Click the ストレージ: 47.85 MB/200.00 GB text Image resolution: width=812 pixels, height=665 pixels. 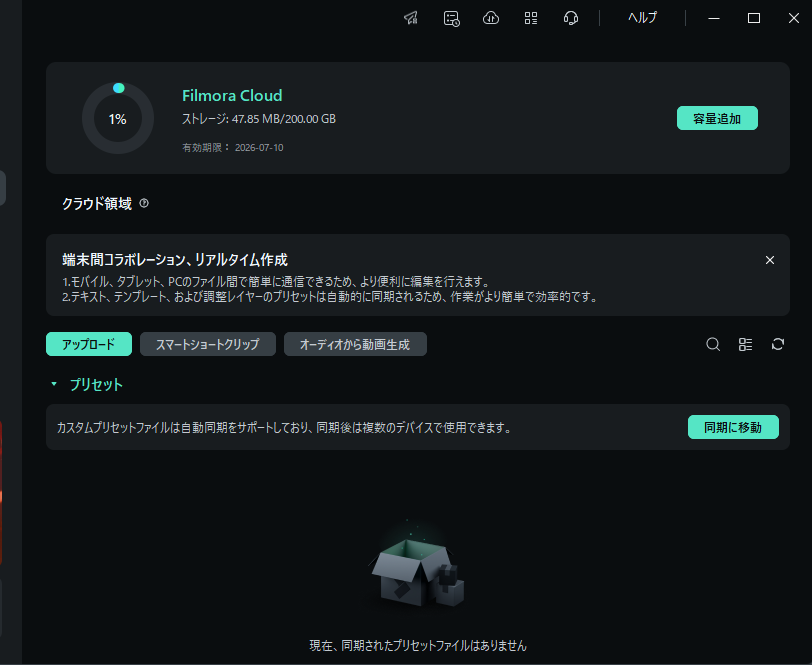[259, 119]
